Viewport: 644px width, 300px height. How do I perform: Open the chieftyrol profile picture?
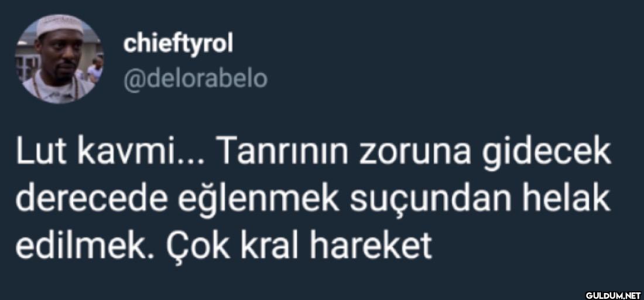coord(60,59)
